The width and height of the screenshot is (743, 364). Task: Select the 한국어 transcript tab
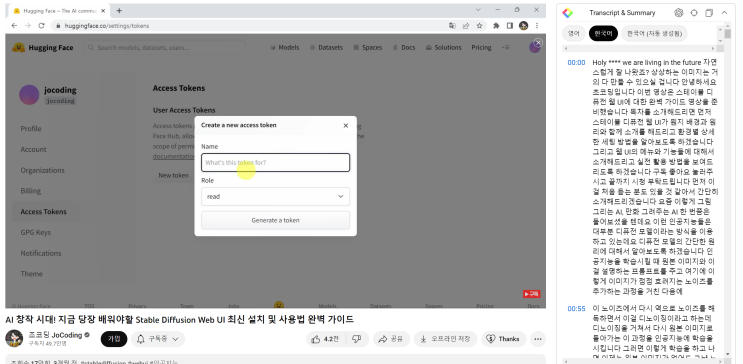pos(603,34)
